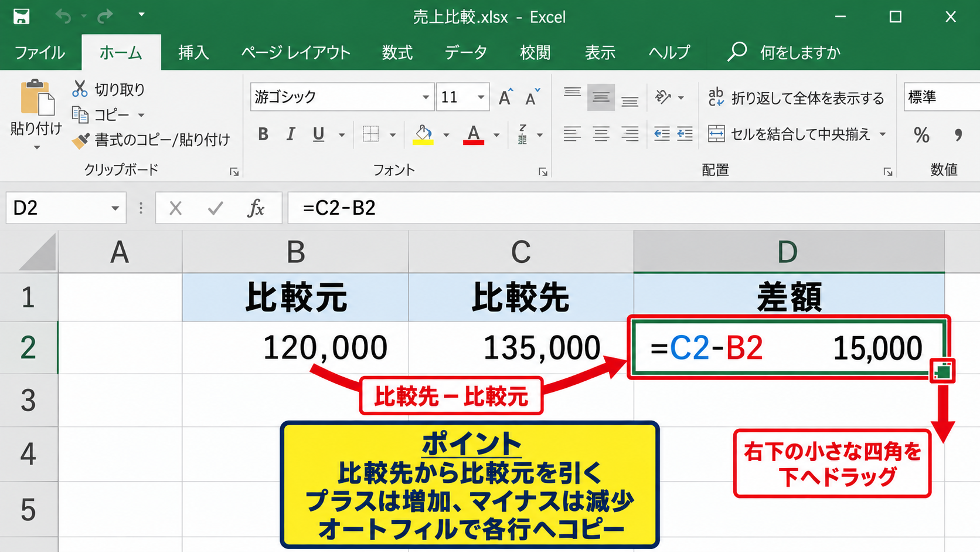
Task: Toggle Underline formatting
Action: pyautogui.click(x=318, y=135)
